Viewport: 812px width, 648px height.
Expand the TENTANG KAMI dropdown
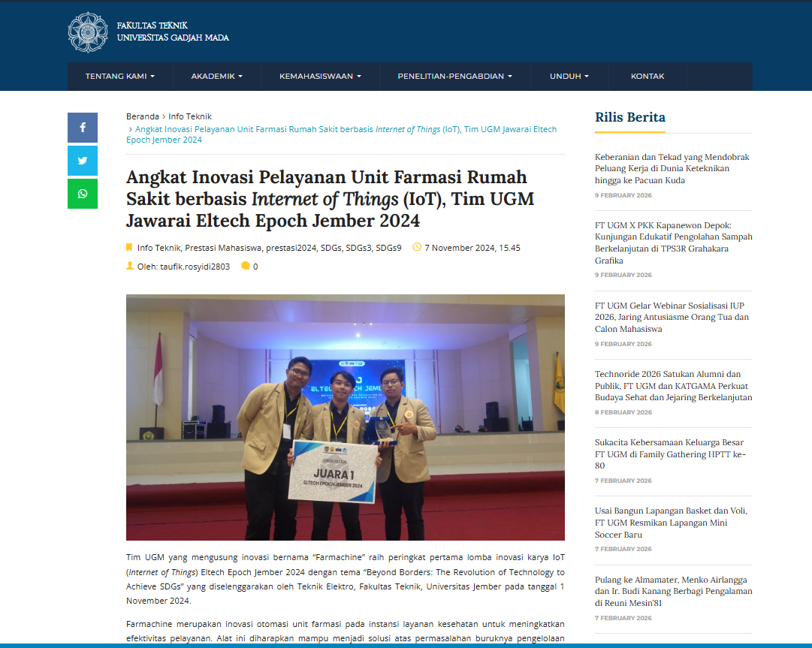tap(119, 76)
